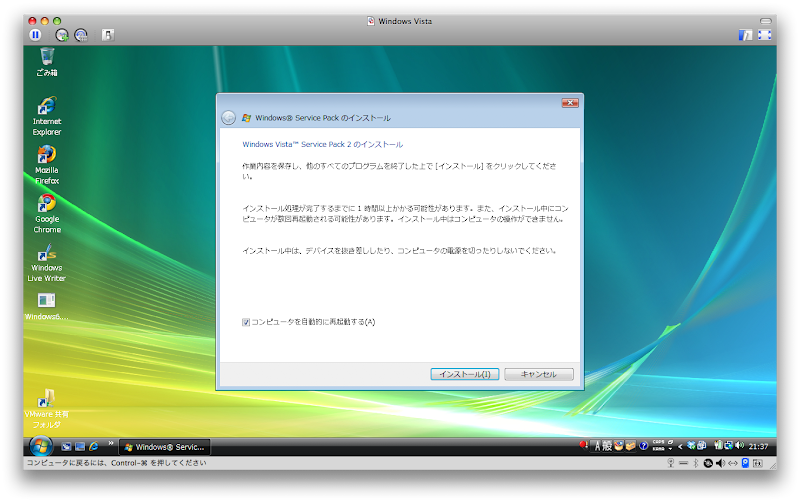
Task: Select Google Chrome desktop shortcut
Action: pyautogui.click(x=46, y=214)
